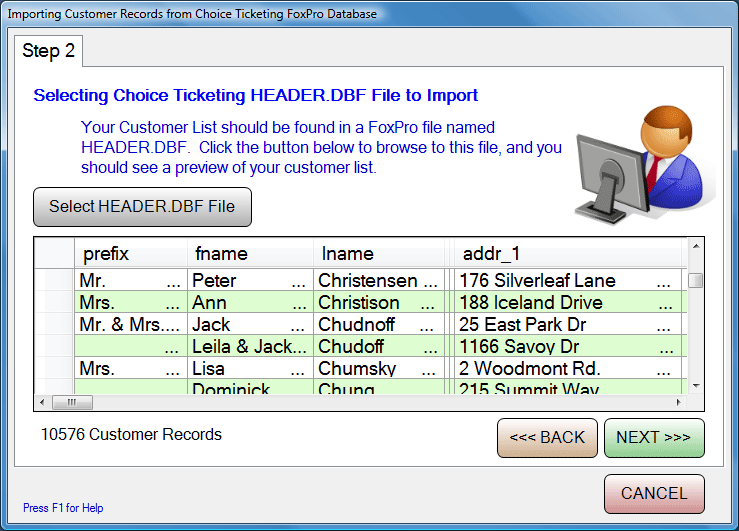Click the Press F1 for Help link
The image size is (739, 531).
[x=63, y=508]
